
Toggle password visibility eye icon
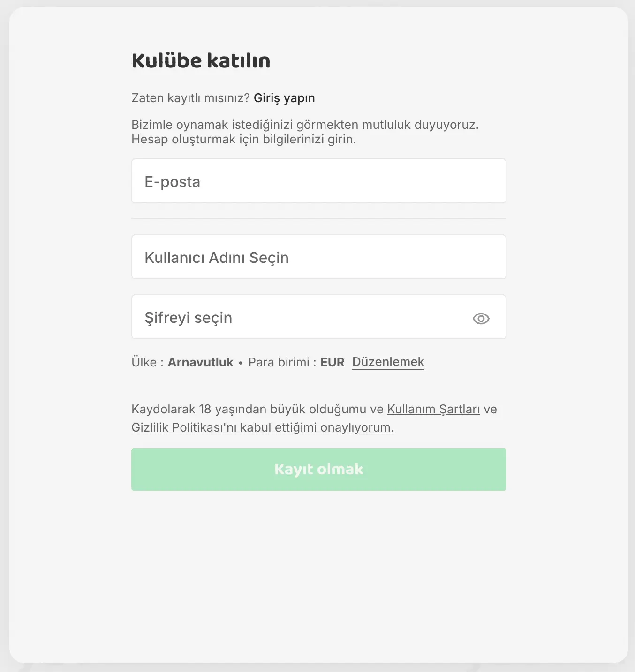[x=481, y=319]
